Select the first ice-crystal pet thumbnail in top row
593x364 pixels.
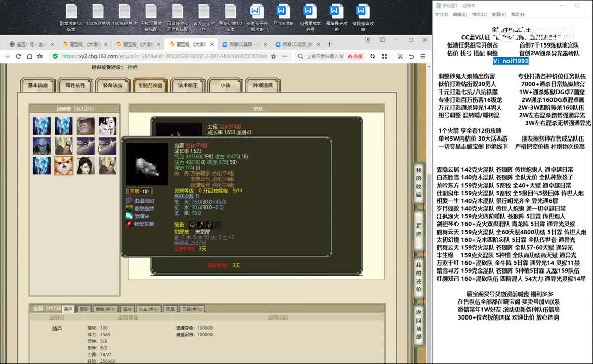41,126
